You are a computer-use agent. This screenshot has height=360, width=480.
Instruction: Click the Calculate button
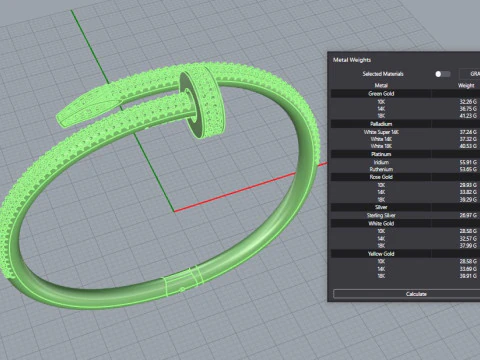407,294
